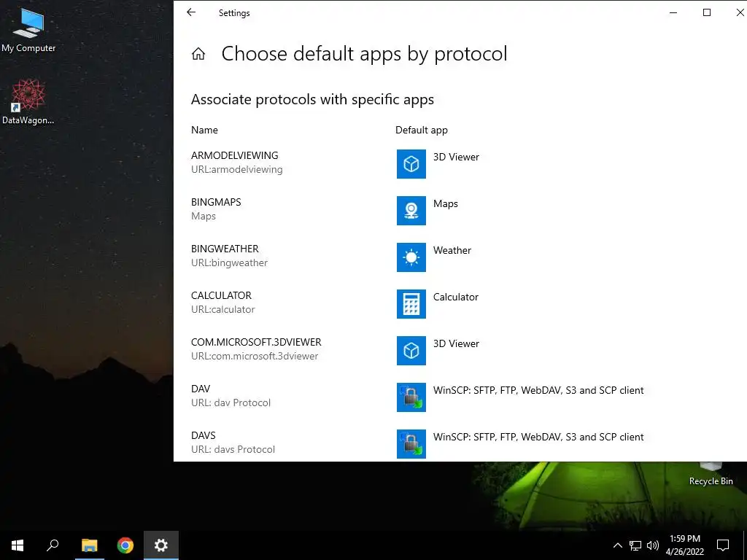Open the network status tray icon

(x=635, y=545)
